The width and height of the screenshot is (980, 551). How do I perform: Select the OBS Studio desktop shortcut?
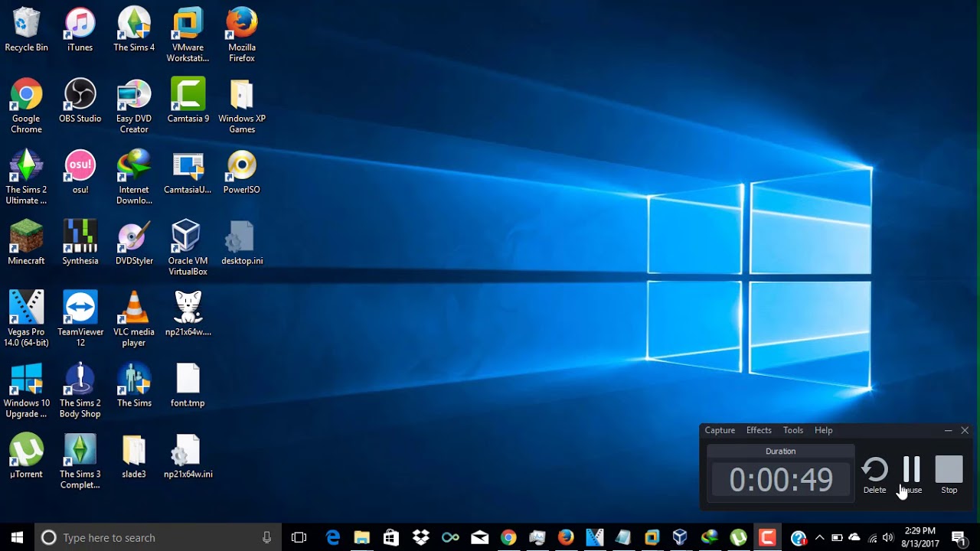tap(80, 101)
